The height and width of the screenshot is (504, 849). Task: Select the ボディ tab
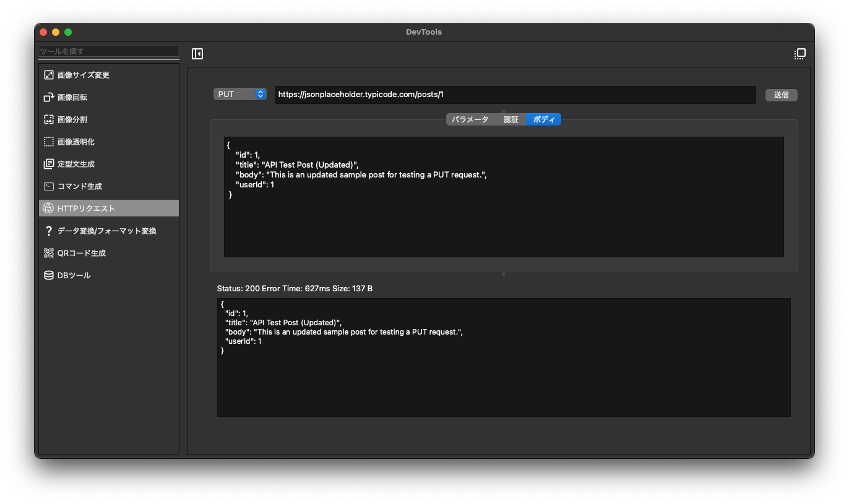[543, 120]
